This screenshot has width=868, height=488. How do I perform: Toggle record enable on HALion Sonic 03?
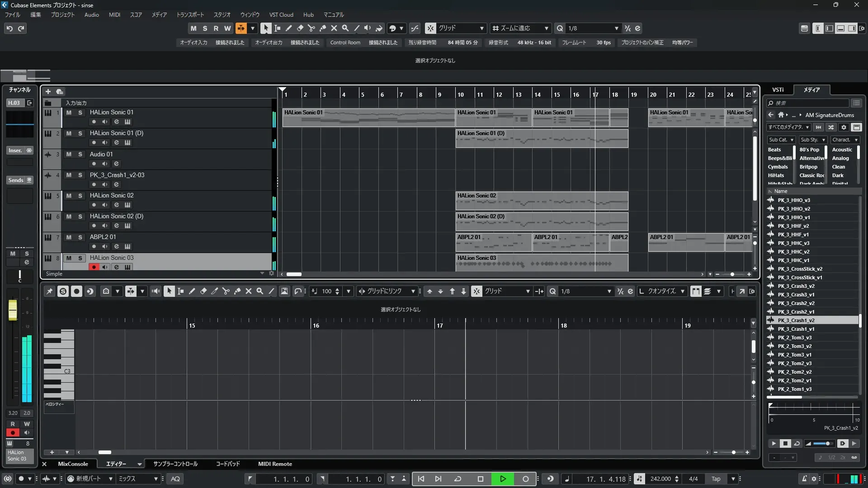coord(94,267)
